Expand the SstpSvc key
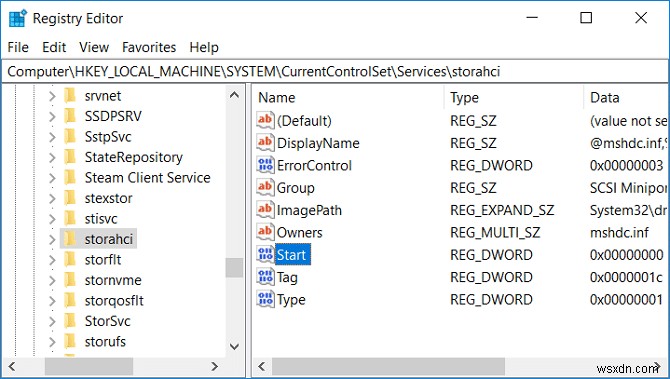Viewport: 670px width, 379px height. (52, 137)
